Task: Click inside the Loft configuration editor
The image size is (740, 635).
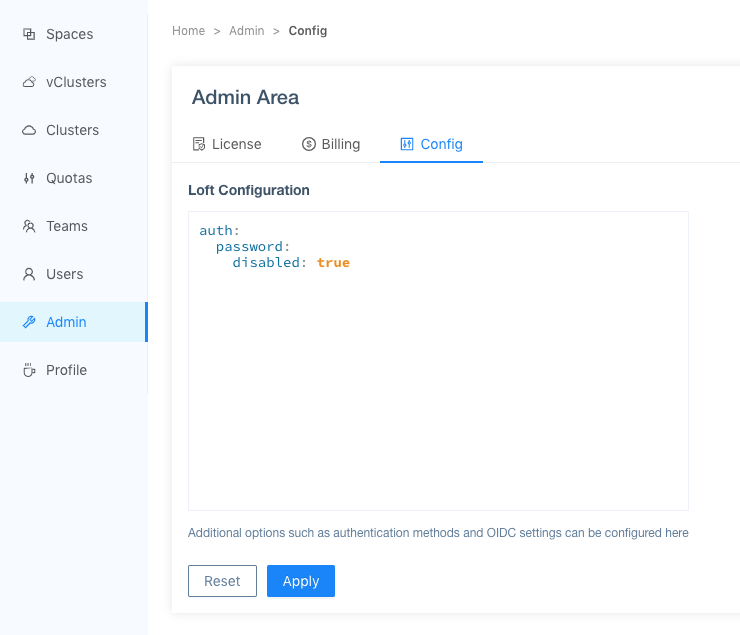Action: 438,361
